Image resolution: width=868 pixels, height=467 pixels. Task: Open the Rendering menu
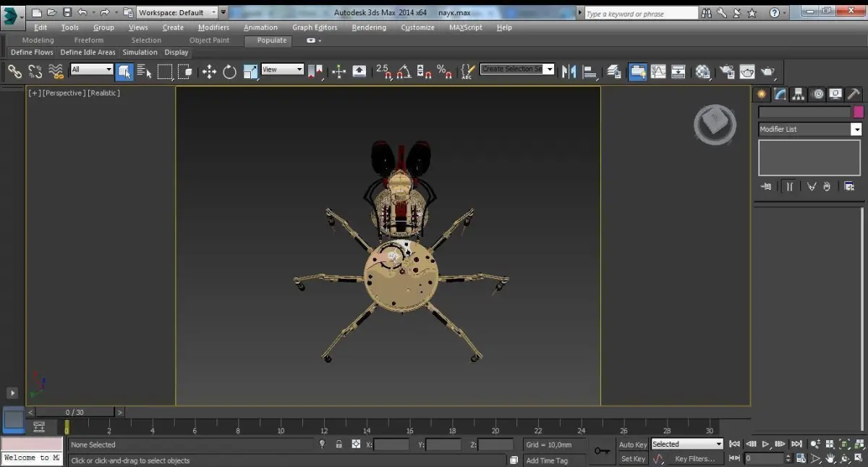(x=369, y=28)
